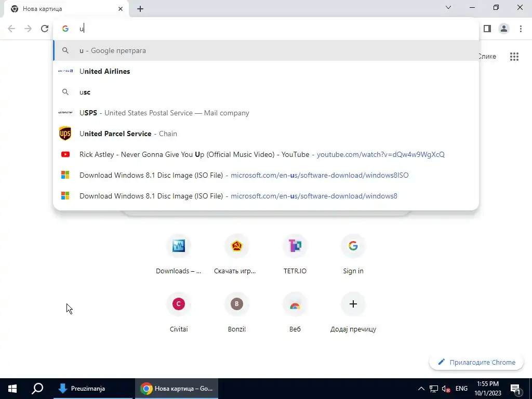The image size is (532, 399).
Task: Open Веб shortcut tile
Action: [295, 312]
